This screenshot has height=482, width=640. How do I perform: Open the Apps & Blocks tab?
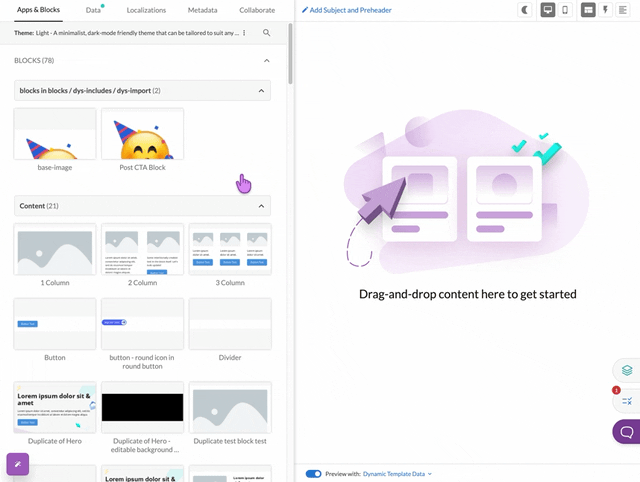[38, 10]
